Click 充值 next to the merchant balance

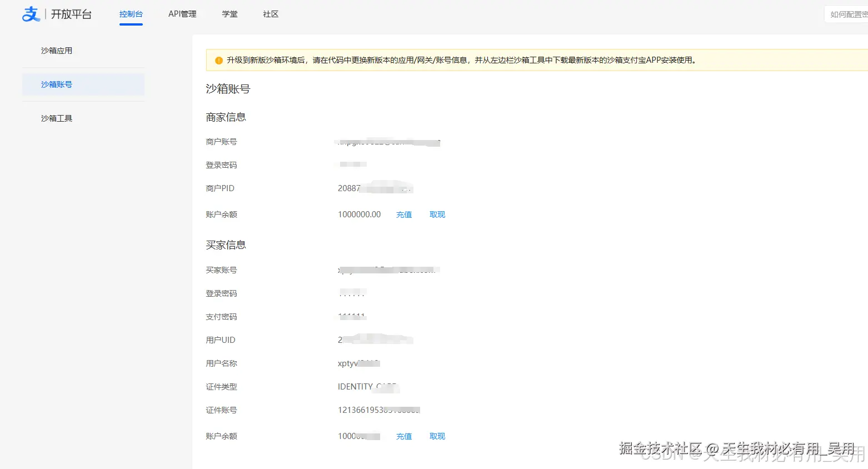[404, 214]
